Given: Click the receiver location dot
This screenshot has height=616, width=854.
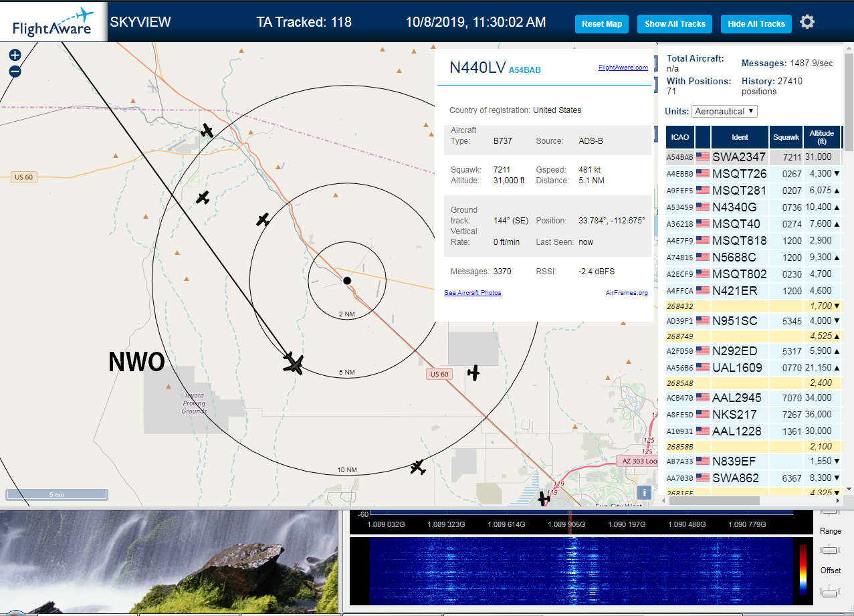Looking at the screenshot, I should tap(347, 281).
